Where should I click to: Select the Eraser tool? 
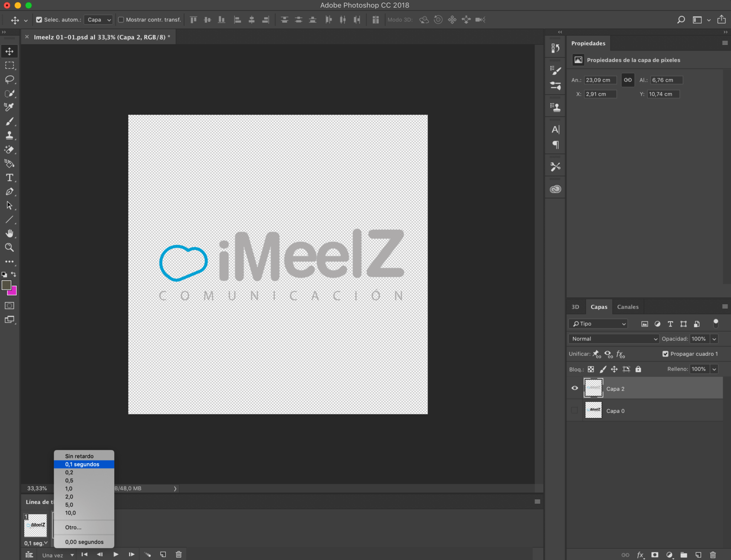tap(10, 149)
